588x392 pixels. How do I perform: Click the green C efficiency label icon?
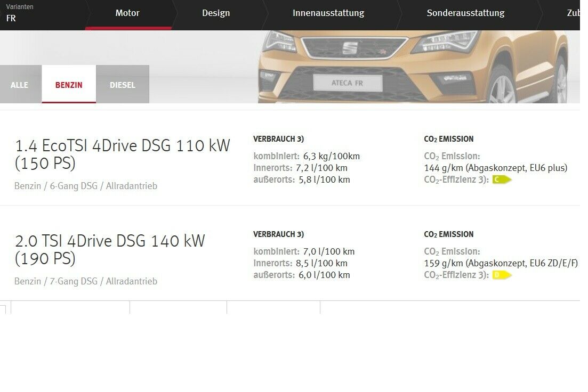[502, 179]
